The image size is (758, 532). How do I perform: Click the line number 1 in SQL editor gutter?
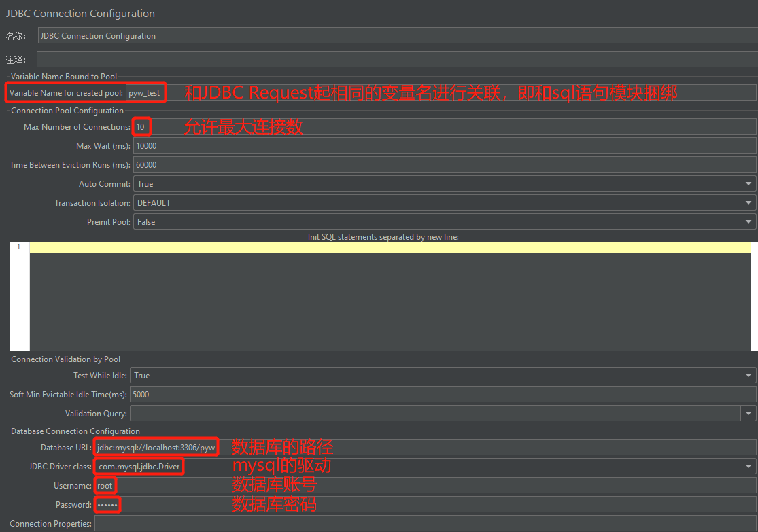pos(19,247)
